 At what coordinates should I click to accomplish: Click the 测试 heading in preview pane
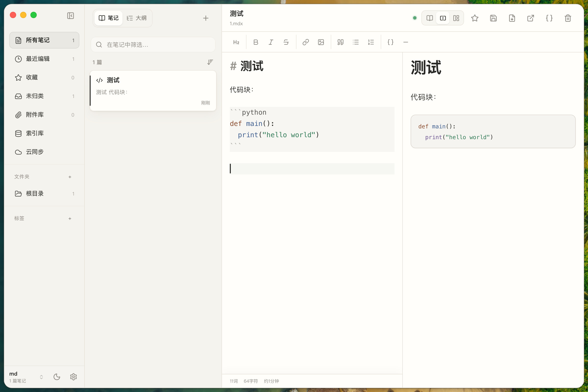click(426, 68)
